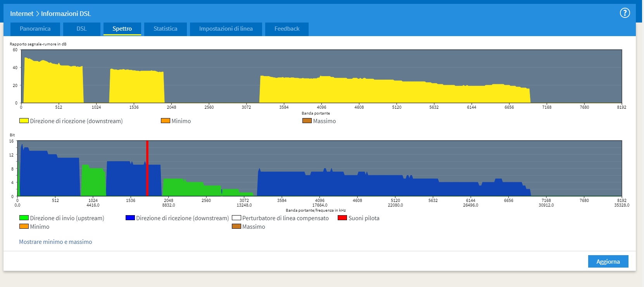Go to the Statistica tab
Image resolution: width=644 pixels, height=287 pixels.
point(165,29)
